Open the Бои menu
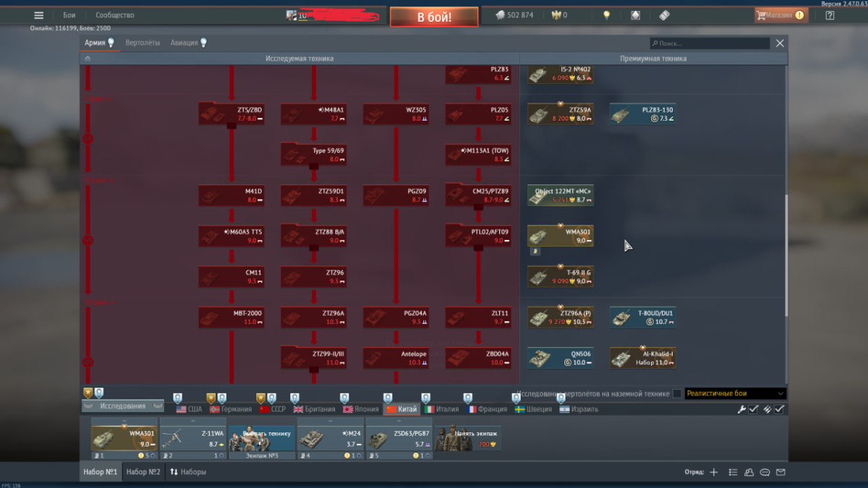This screenshot has width=868, height=488. (x=69, y=15)
